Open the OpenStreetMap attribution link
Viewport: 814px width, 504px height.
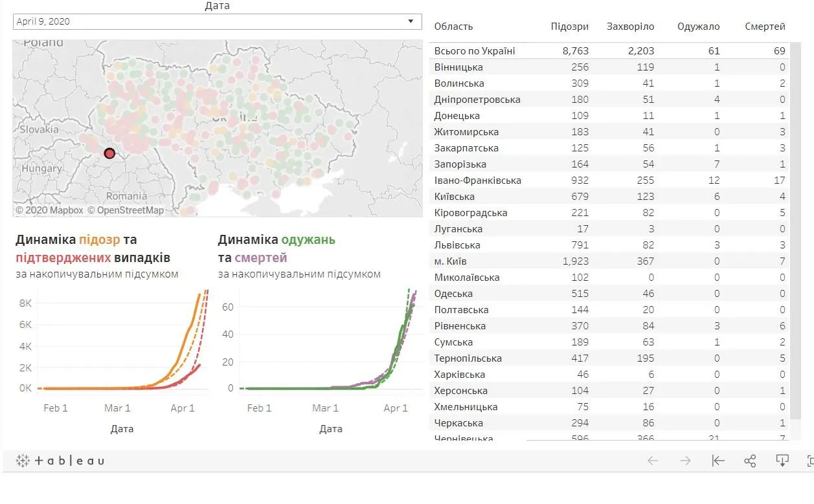pyautogui.click(x=126, y=210)
